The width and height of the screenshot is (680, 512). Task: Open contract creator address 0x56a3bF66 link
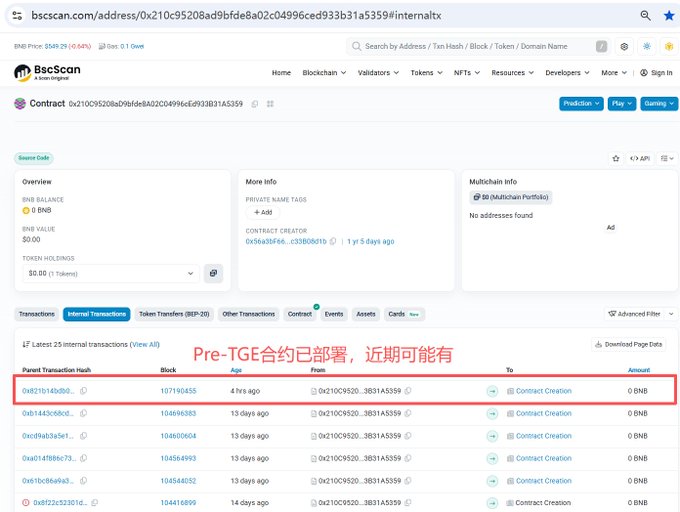[286, 241]
